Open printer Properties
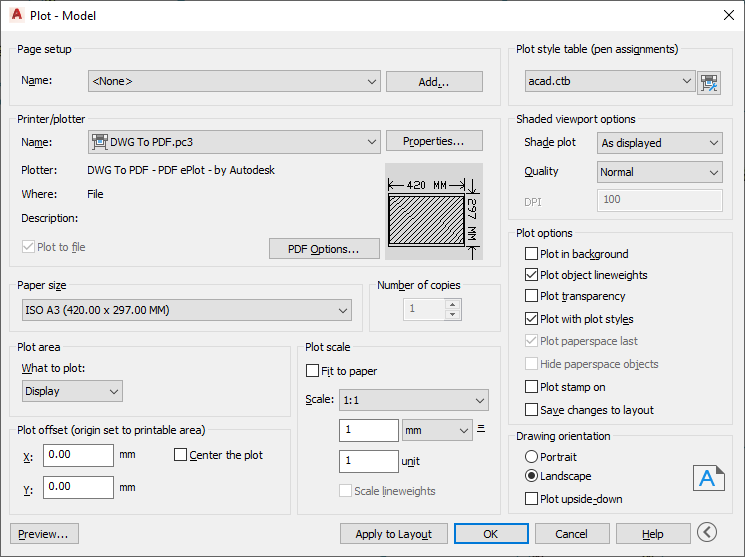Screen dimensions: 745x557 point(434,141)
